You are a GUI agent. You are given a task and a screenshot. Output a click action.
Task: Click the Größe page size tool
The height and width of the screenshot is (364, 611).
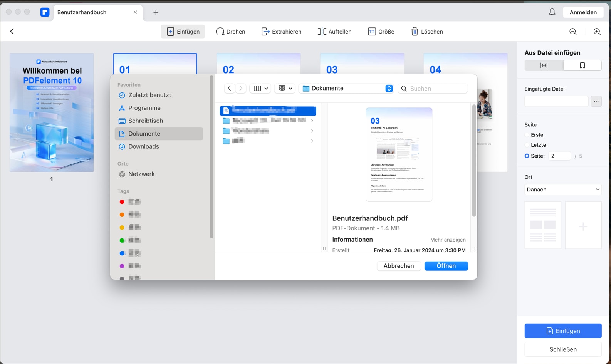pos(381,32)
